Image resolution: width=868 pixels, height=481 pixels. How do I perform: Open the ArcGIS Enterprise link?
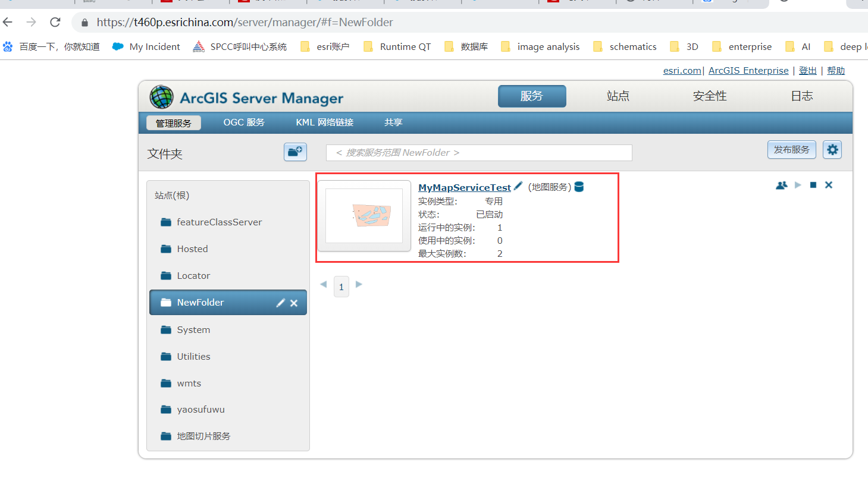(748, 70)
